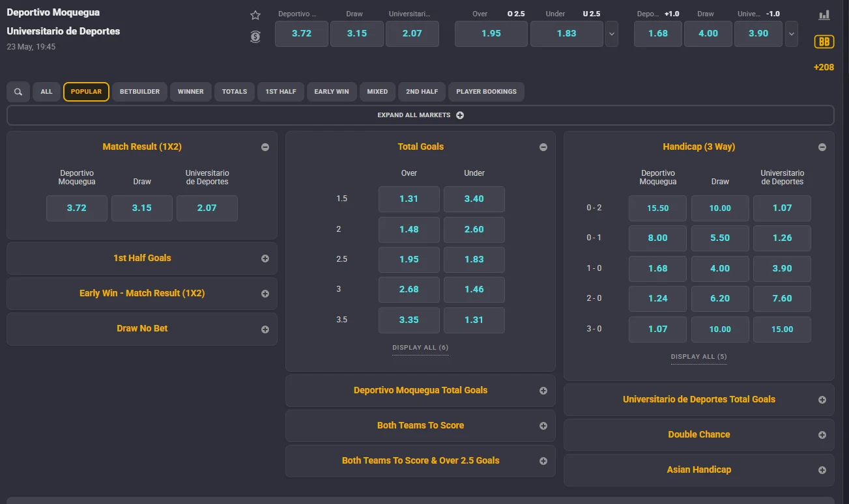The width and height of the screenshot is (849, 504).
Task: Select 0-2 handicap Universitario at 1.07
Action: click(782, 208)
